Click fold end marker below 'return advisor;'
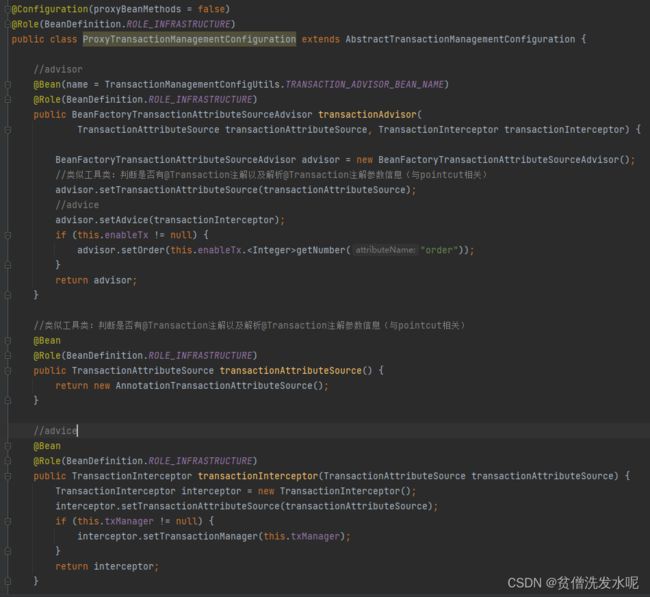The image size is (650, 597). pos(7,295)
